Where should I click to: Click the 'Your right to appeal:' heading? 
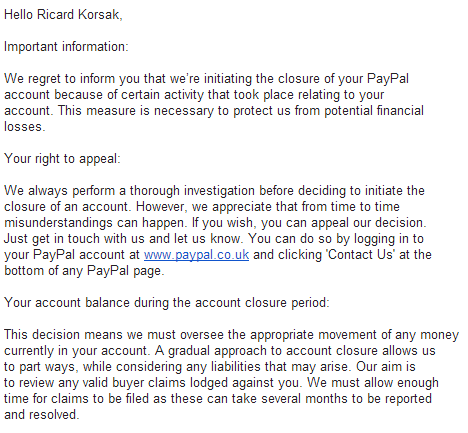coord(62,159)
